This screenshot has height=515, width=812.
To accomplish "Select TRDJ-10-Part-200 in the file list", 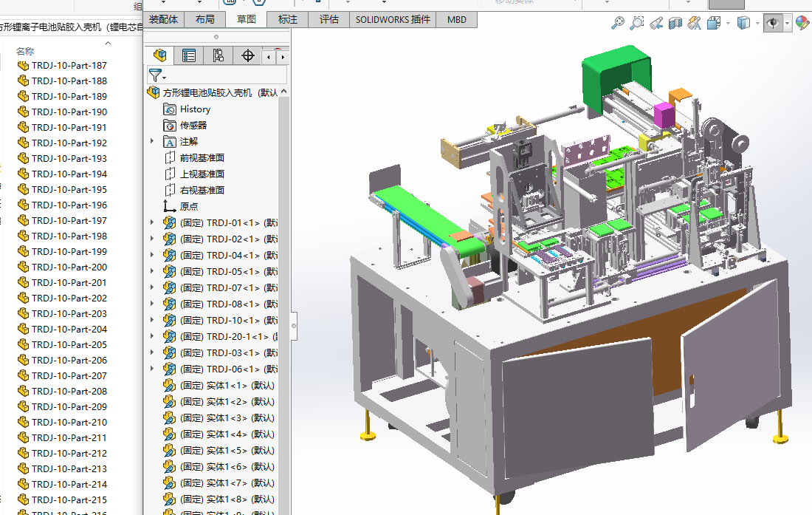I will coord(69,267).
